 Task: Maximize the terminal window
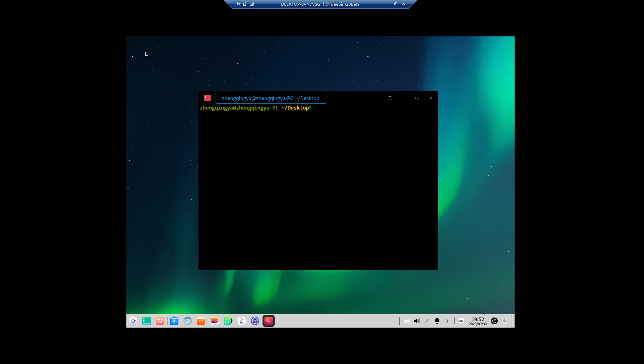tap(417, 98)
